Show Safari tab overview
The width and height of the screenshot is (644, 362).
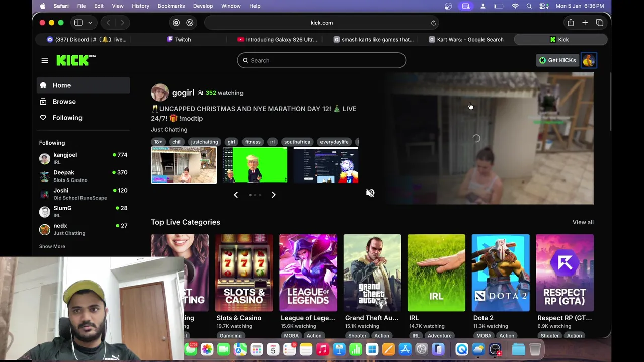(x=600, y=23)
